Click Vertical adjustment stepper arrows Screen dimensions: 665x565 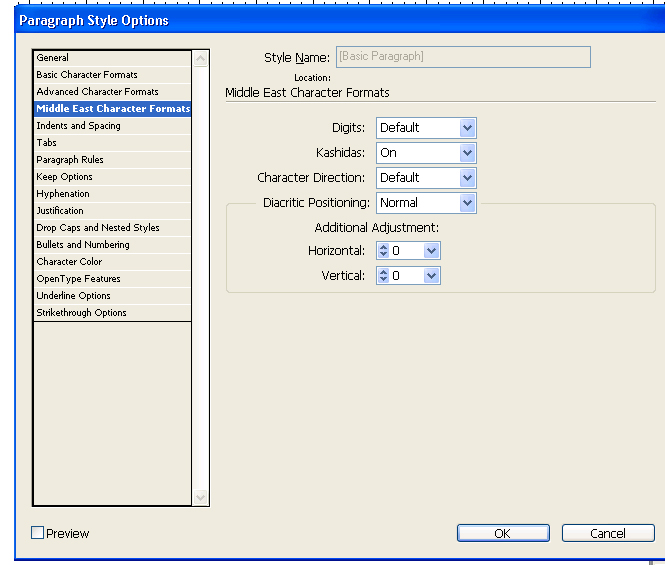pos(383,276)
